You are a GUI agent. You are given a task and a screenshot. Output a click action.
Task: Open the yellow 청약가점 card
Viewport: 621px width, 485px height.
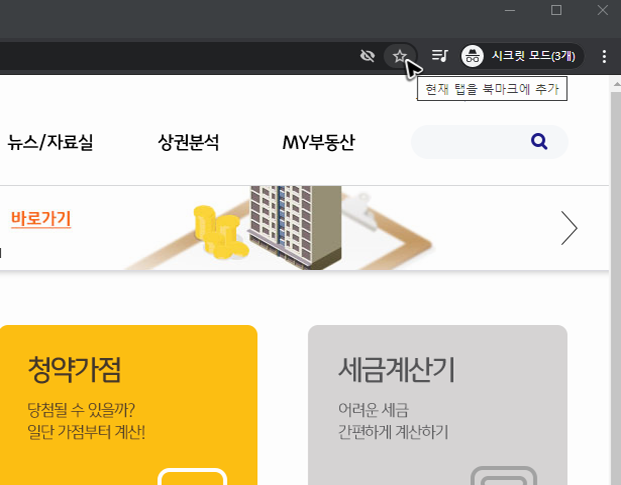pyautogui.click(x=129, y=405)
